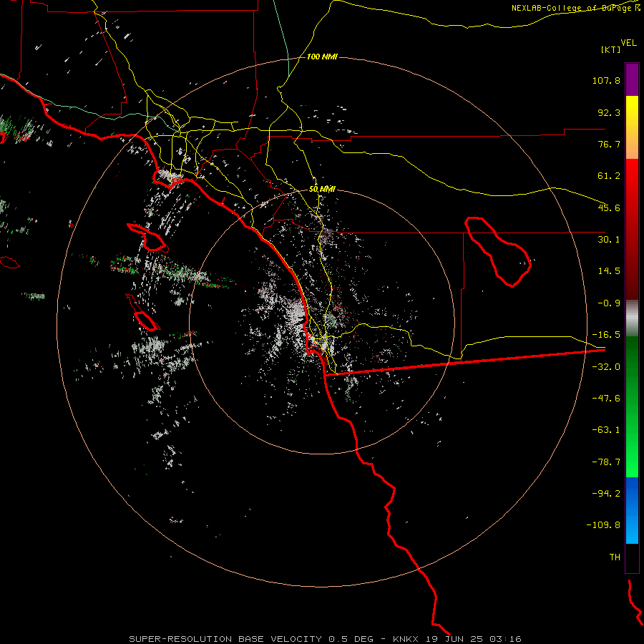The height and width of the screenshot is (644, 644).
Task: Select the -109.8 legend value
Action: pos(604,525)
